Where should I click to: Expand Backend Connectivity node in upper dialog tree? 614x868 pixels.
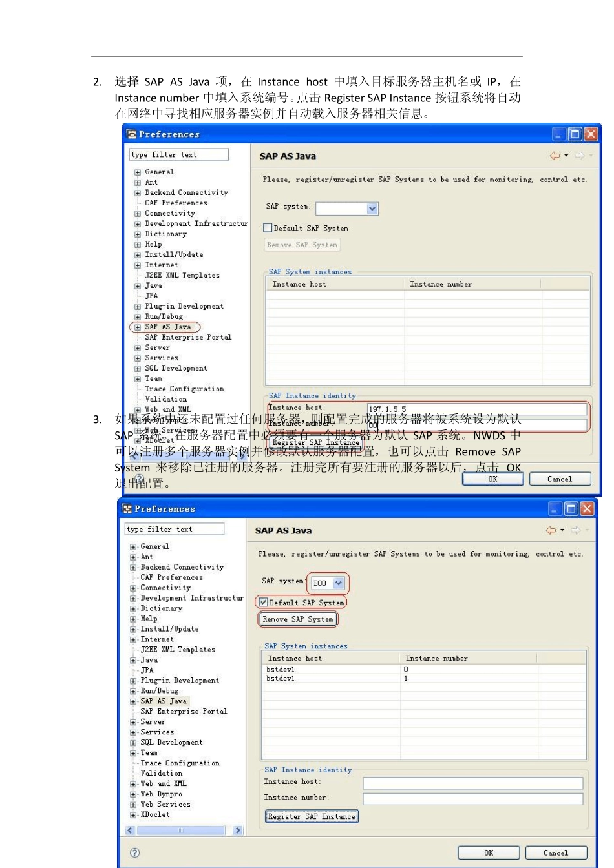point(138,193)
